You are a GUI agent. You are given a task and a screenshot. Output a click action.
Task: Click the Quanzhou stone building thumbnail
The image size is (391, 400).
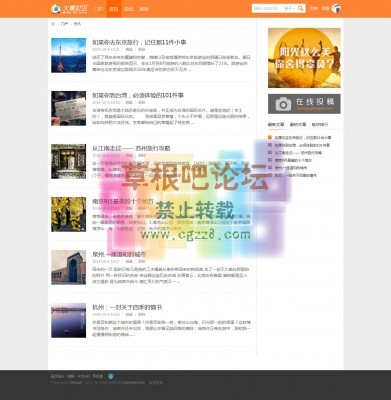68,267
